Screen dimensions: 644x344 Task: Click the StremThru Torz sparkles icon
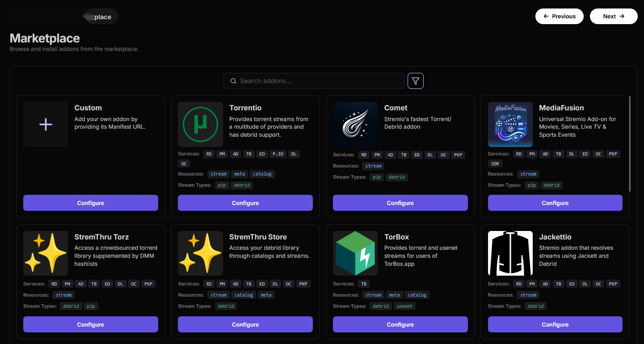point(46,253)
